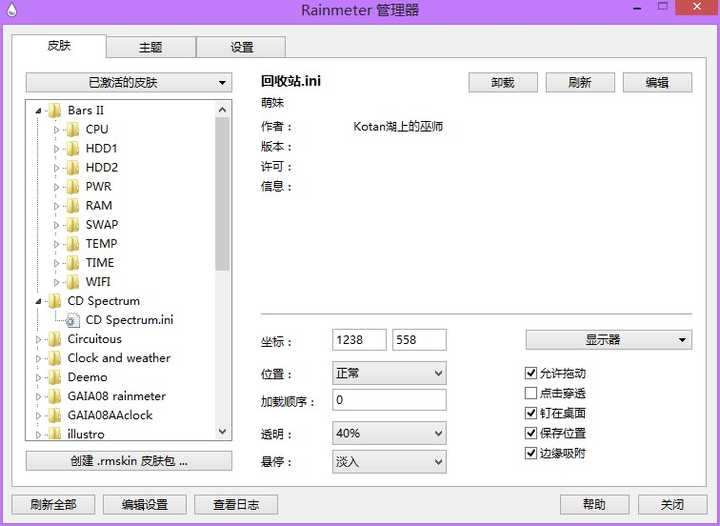
Task: Click the 刷新全部 button
Action: click(x=53, y=505)
